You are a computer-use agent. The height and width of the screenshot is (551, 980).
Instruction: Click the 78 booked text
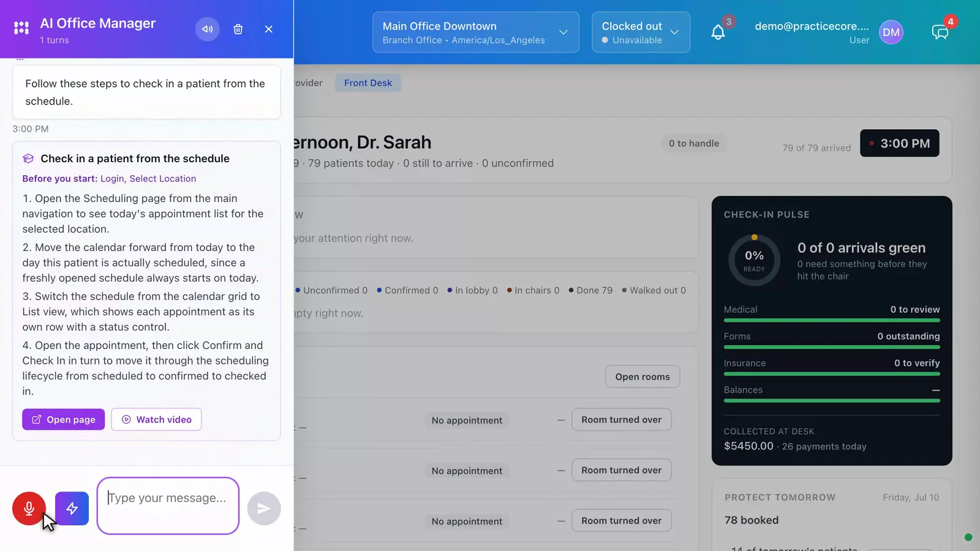(752, 520)
